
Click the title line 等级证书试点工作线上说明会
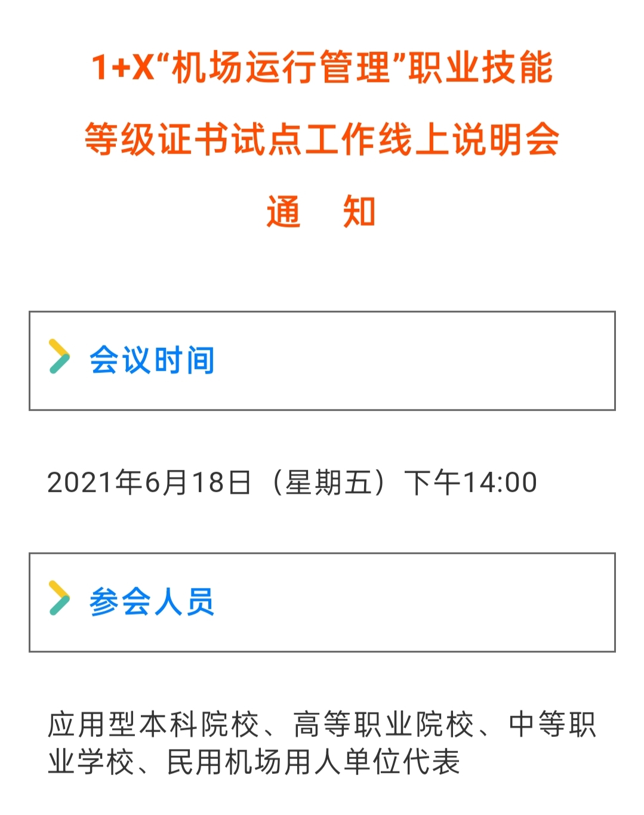click(x=322, y=139)
